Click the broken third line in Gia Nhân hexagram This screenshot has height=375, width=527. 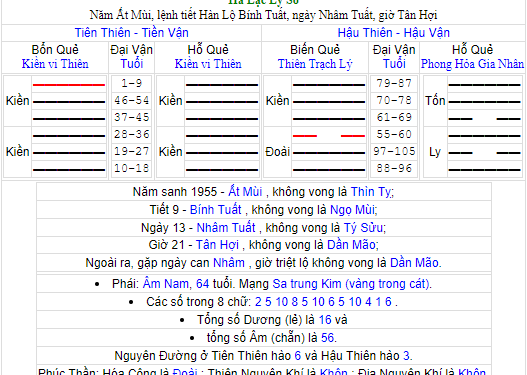(x=484, y=119)
